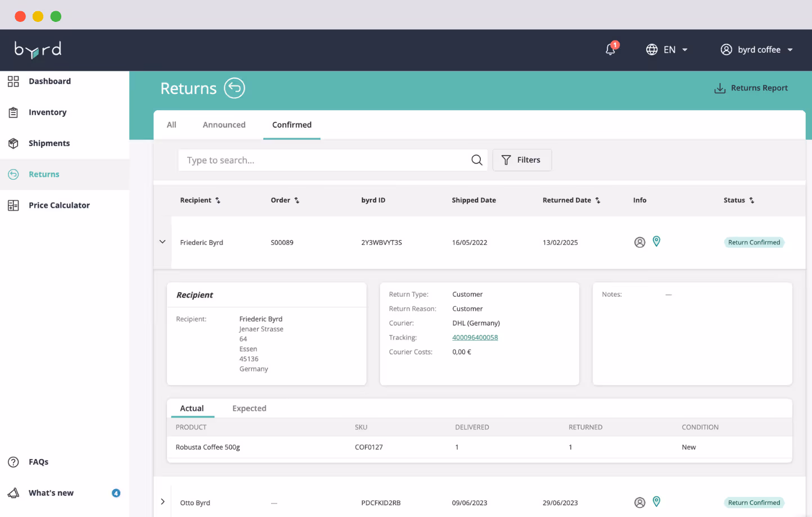Click the Price Calculator icon
The height and width of the screenshot is (517, 812).
(x=13, y=205)
